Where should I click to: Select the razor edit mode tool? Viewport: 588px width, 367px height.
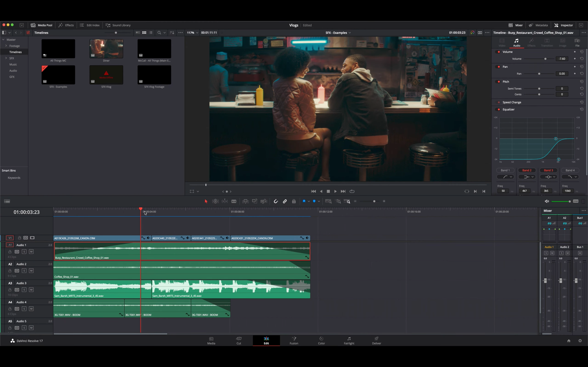[234, 201]
